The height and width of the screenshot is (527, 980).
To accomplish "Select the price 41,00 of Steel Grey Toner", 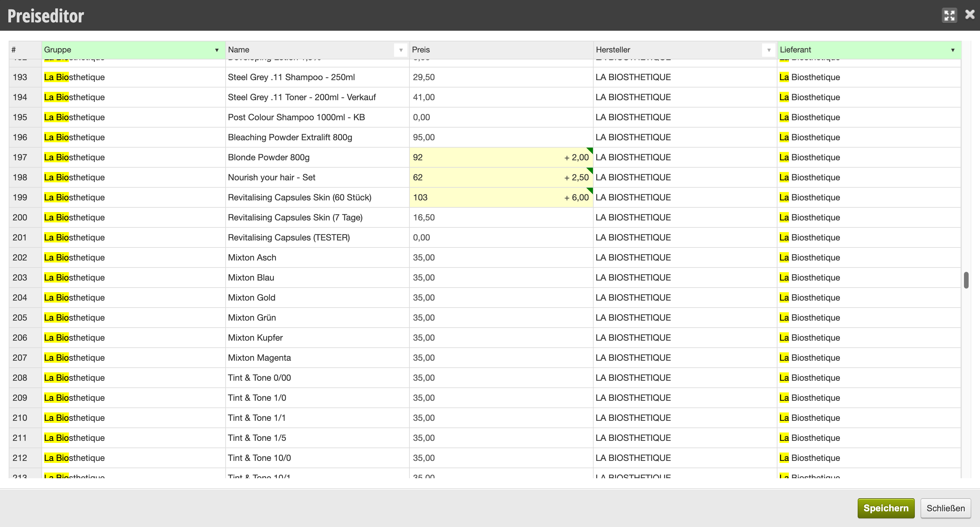I will (x=501, y=97).
